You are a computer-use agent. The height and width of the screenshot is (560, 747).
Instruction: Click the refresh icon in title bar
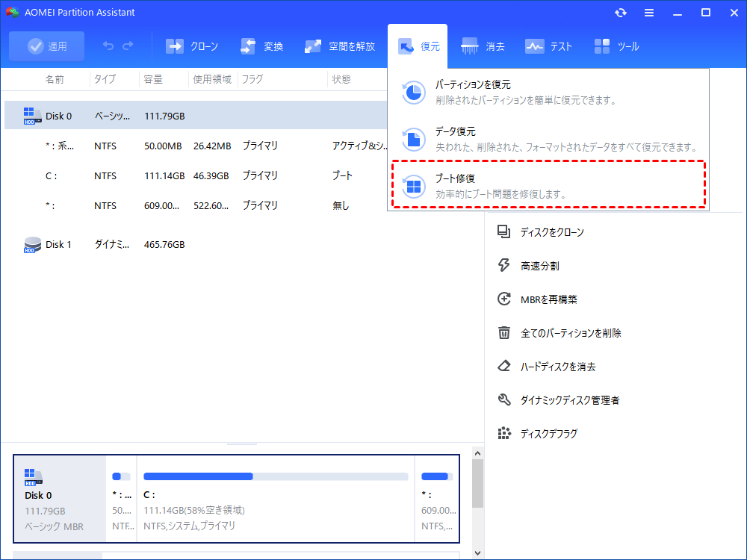click(x=621, y=13)
